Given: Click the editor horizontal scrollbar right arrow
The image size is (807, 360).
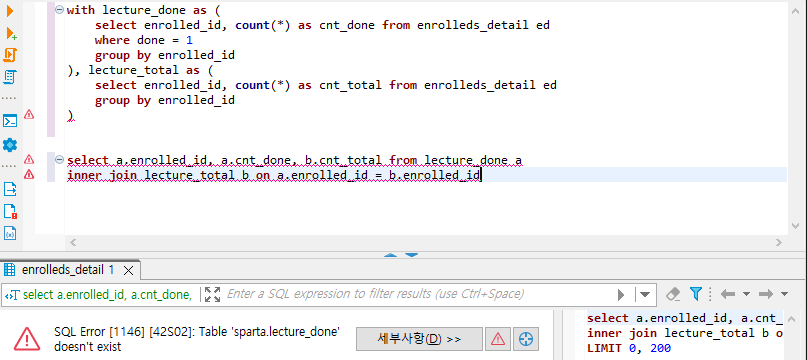Looking at the screenshot, I should (779, 242).
